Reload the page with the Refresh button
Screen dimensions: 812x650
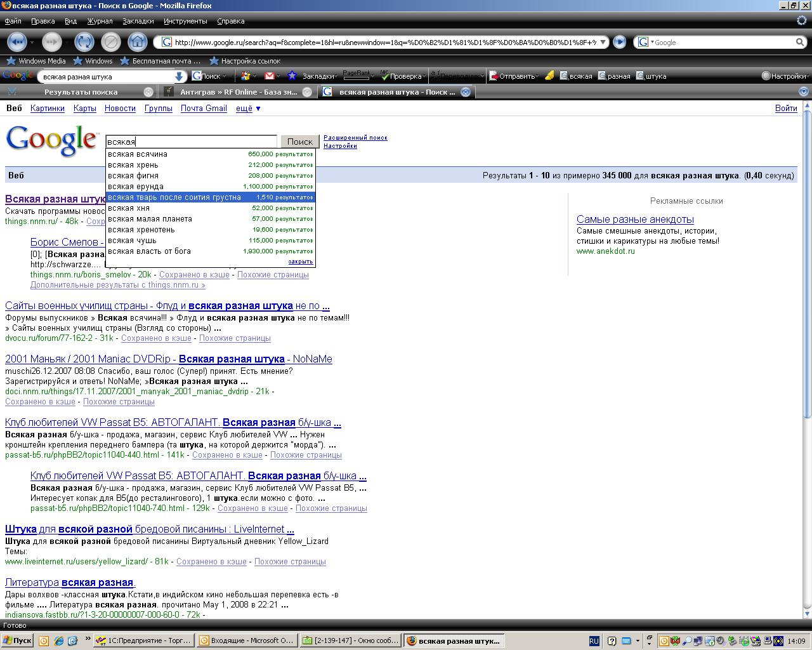click(x=84, y=42)
